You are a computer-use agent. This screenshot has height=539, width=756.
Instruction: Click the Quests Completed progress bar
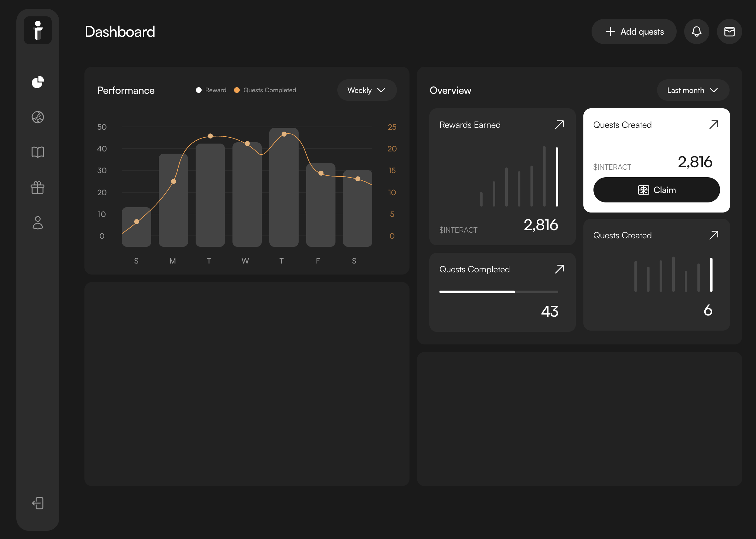point(498,292)
